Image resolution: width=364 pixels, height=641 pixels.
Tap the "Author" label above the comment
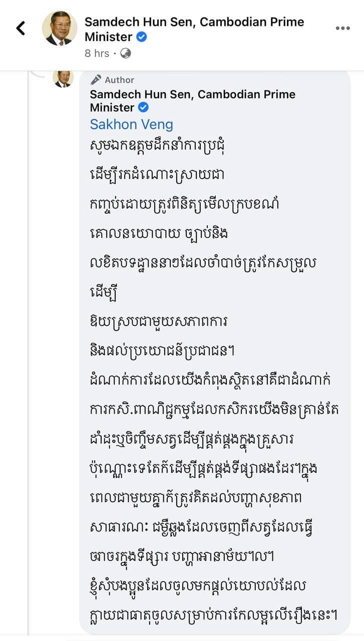pyautogui.click(x=120, y=80)
